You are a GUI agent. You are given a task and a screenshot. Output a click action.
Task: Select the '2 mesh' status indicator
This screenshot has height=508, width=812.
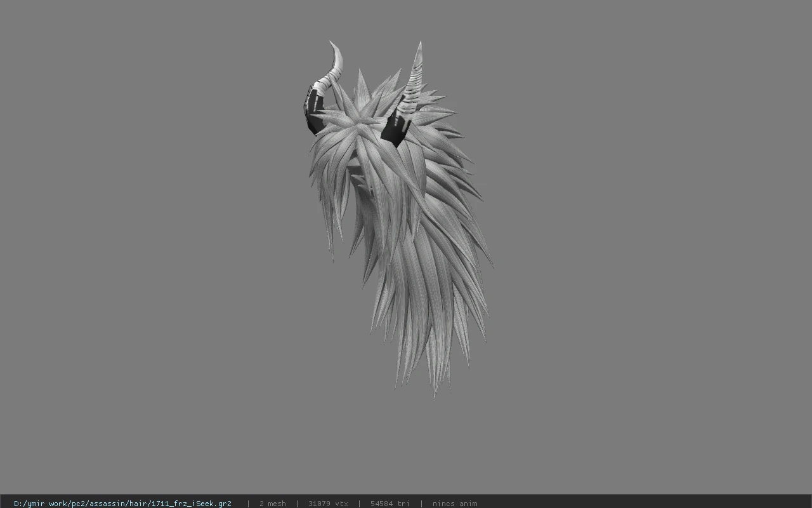273,504
